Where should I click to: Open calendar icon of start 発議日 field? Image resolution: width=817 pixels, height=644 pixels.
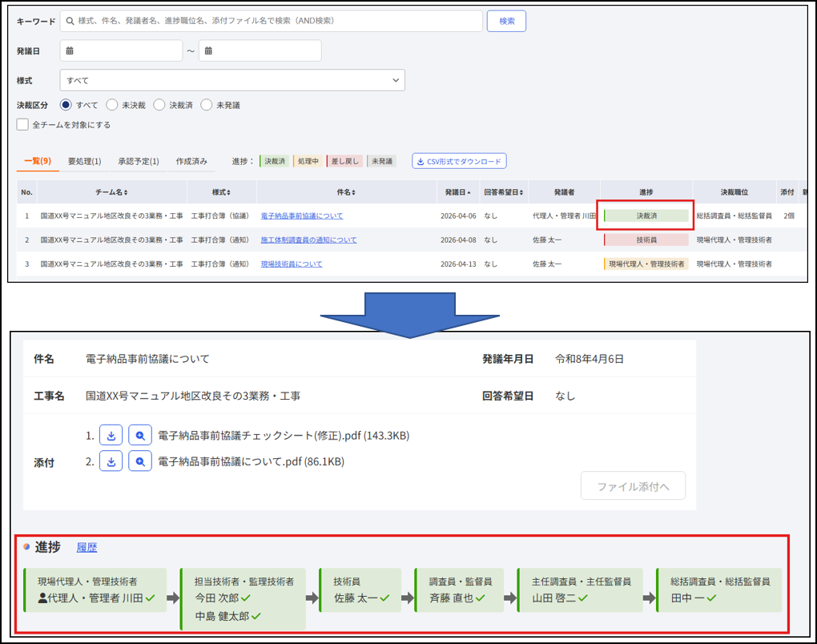coord(70,51)
